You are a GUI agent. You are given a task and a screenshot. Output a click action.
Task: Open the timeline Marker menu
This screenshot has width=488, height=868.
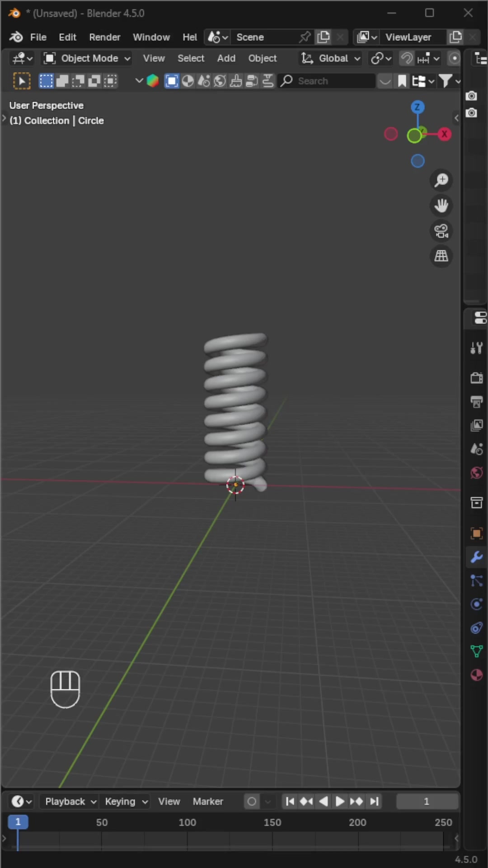coord(208,802)
